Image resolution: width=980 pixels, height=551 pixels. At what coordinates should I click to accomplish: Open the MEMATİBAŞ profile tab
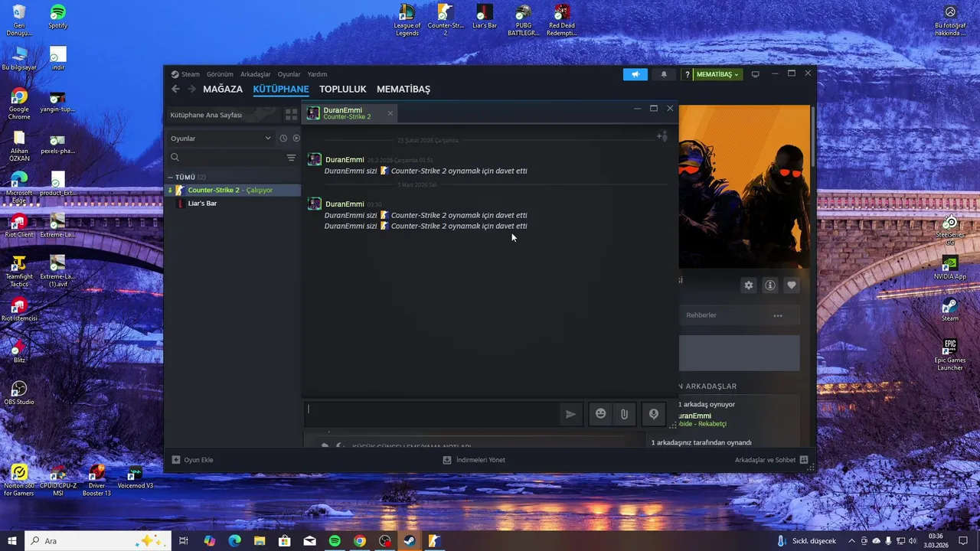pyautogui.click(x=403, y=89)
